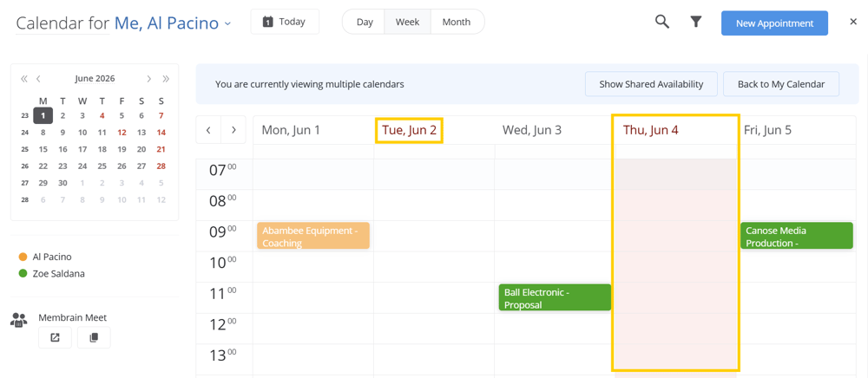Viewport: 868px width, 378px height.
Task: Jump back one year in mini calendar
Action: point(23,79)
